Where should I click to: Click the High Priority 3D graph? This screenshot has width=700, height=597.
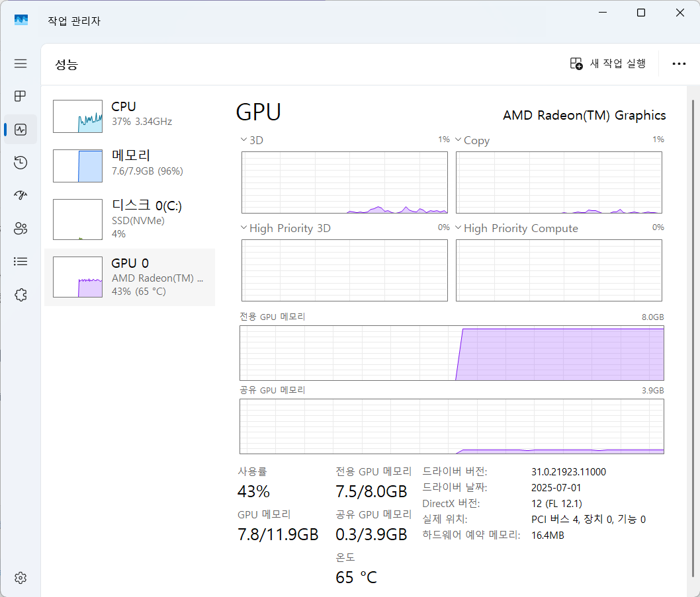(345, 270)
